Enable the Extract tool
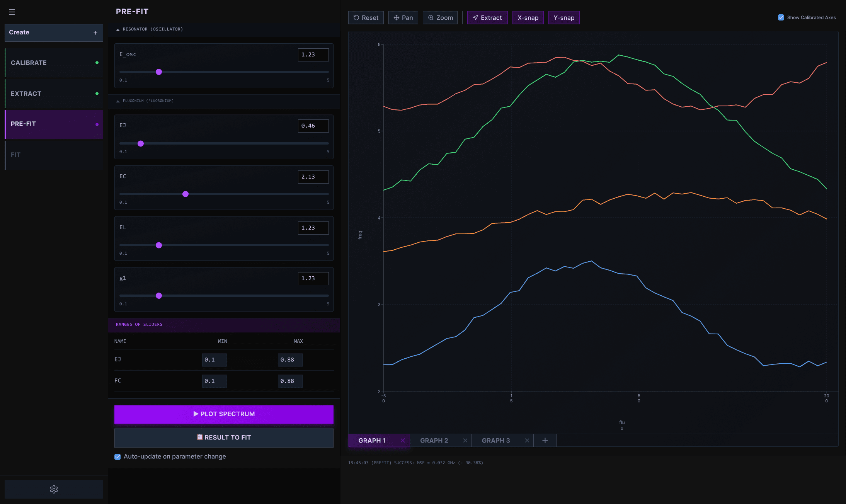Screen dimensions: 846x504 (487, 18)
